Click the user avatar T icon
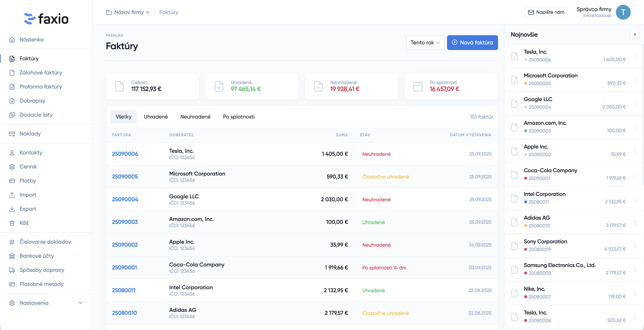The image size is (644, 330). pyautogui.click(x=623, y=12)
